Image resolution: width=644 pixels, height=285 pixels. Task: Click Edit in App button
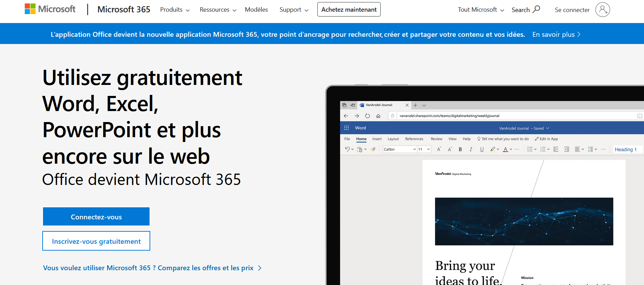(x=546, y=139)
